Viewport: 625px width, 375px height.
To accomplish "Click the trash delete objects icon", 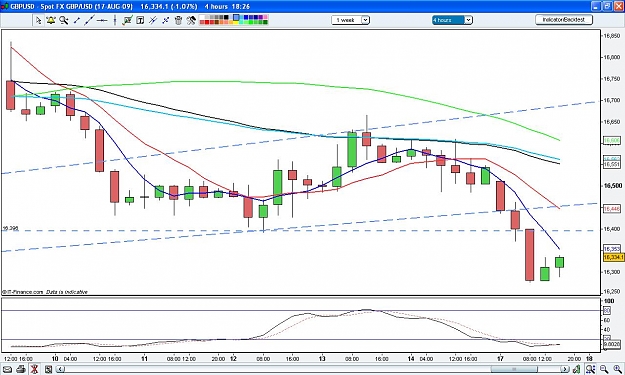I will click(x=178, y=20).
